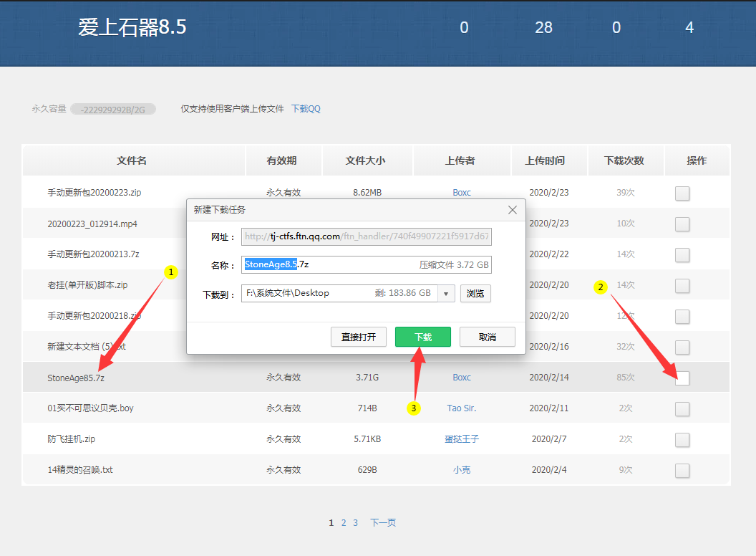756x556 pixels.
Task: Click the 网址 URL field
Action: (367, 236)
